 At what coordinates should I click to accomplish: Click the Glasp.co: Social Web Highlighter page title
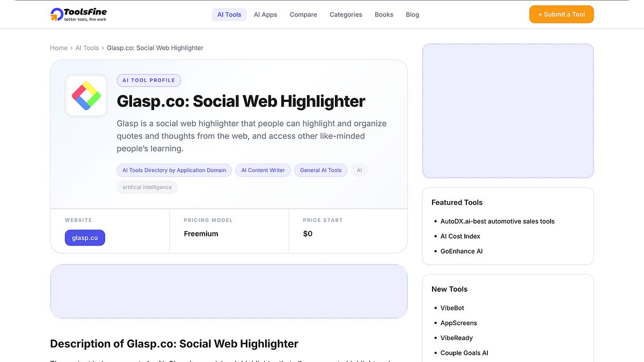(x=241, y=101)
